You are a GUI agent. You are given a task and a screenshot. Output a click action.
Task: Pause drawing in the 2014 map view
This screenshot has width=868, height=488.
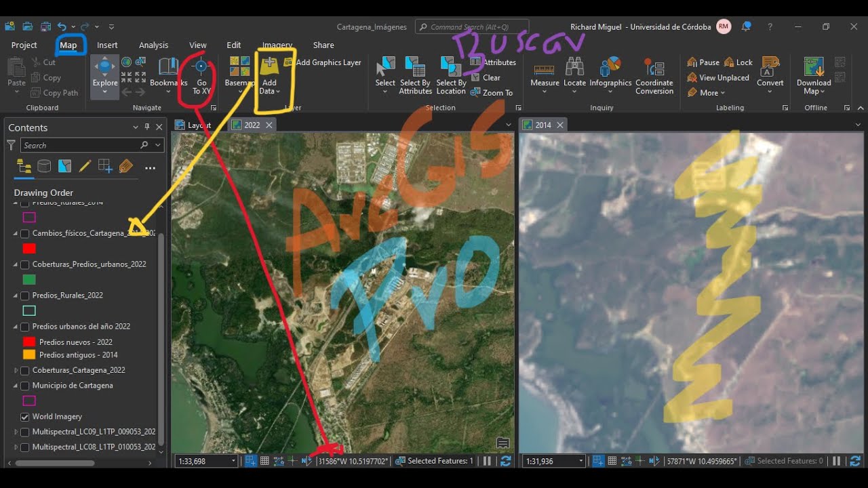[x=836, y=461]
